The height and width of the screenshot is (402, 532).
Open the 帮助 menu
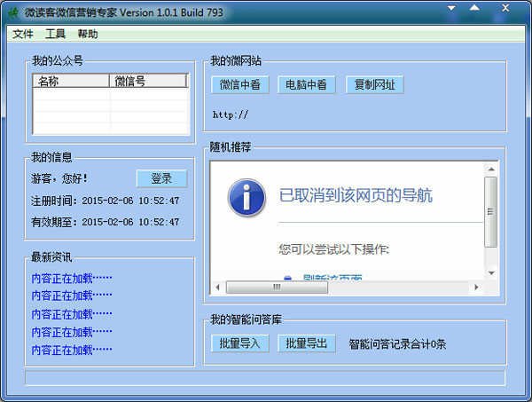click(88, 34)
